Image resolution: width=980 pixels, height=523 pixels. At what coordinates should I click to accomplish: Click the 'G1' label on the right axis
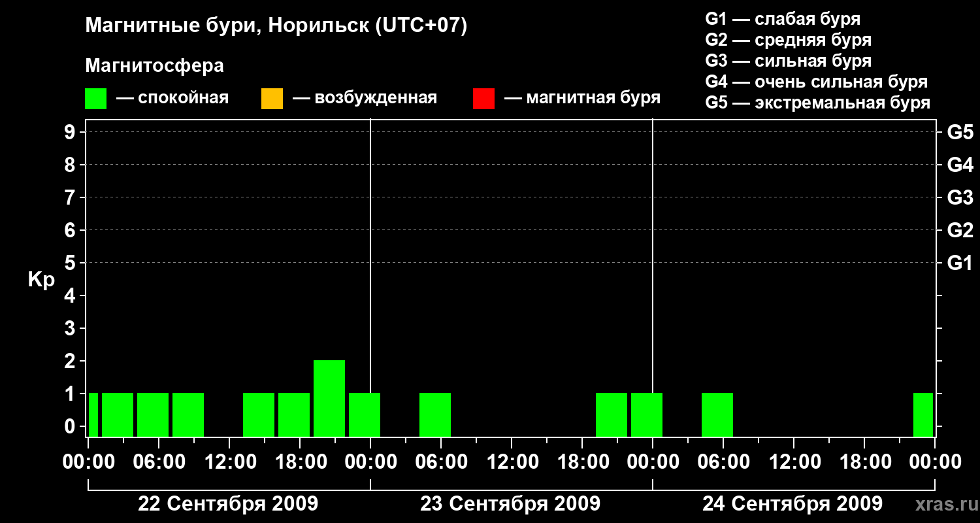pos(960,263)
